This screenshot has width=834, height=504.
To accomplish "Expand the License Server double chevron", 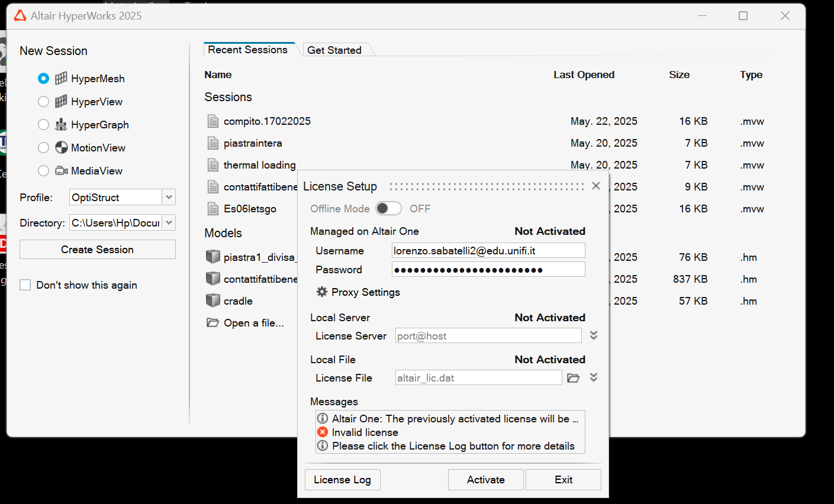I will point(594,335).
